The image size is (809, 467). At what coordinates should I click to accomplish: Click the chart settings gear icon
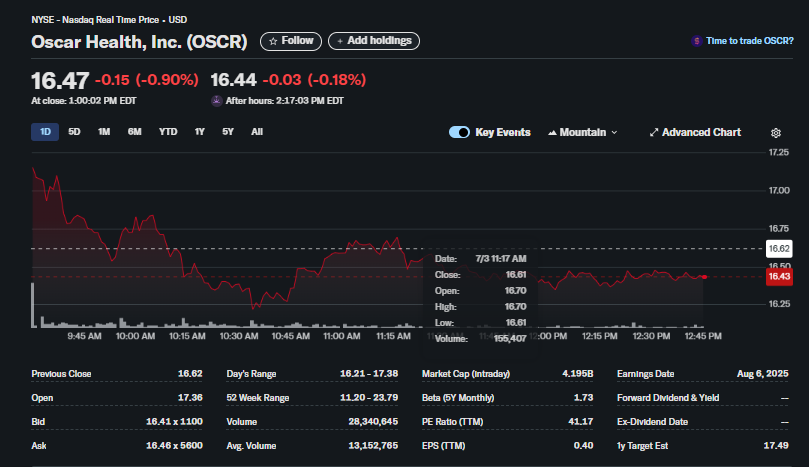(x=775, y=133)
